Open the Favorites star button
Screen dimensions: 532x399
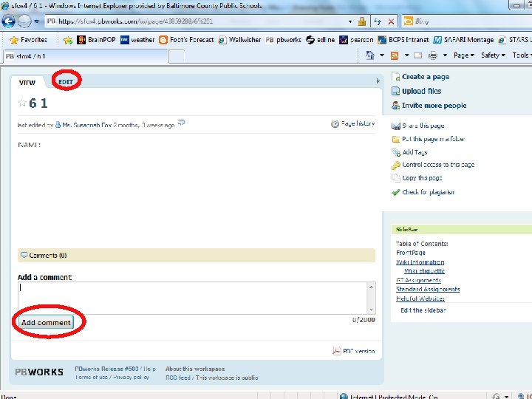click(x=29, y=40)
